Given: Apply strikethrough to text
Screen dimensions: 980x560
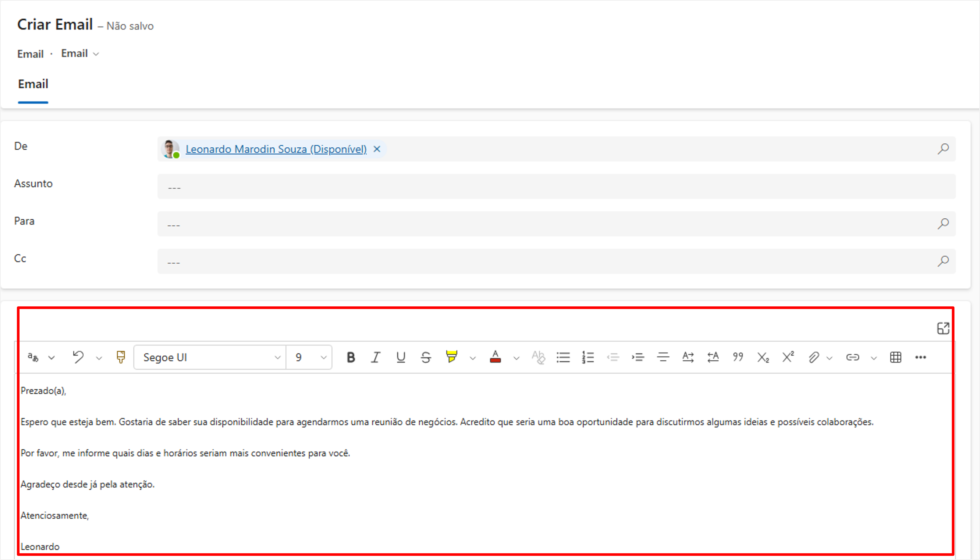Looking at the screenshot, I should point(426,357).
